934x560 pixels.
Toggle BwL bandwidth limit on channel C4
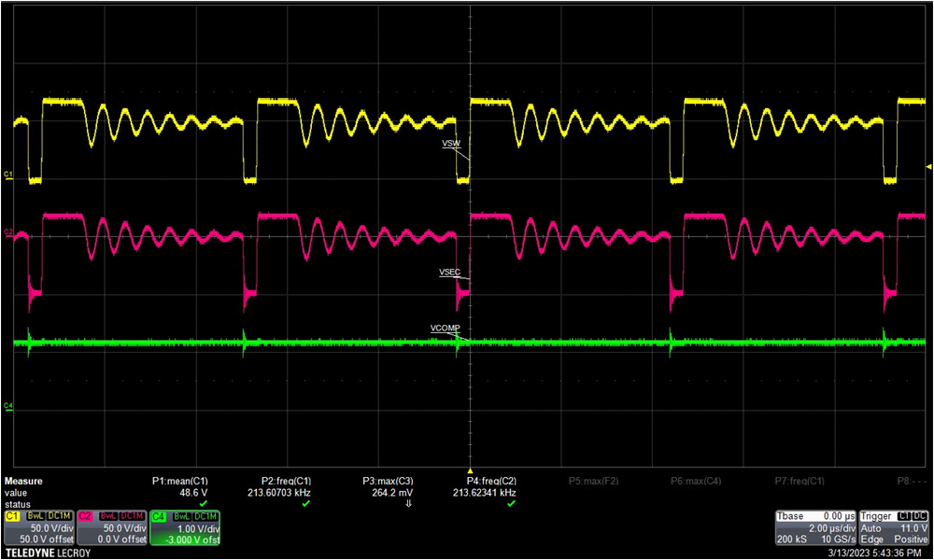[x=181, y=514]
